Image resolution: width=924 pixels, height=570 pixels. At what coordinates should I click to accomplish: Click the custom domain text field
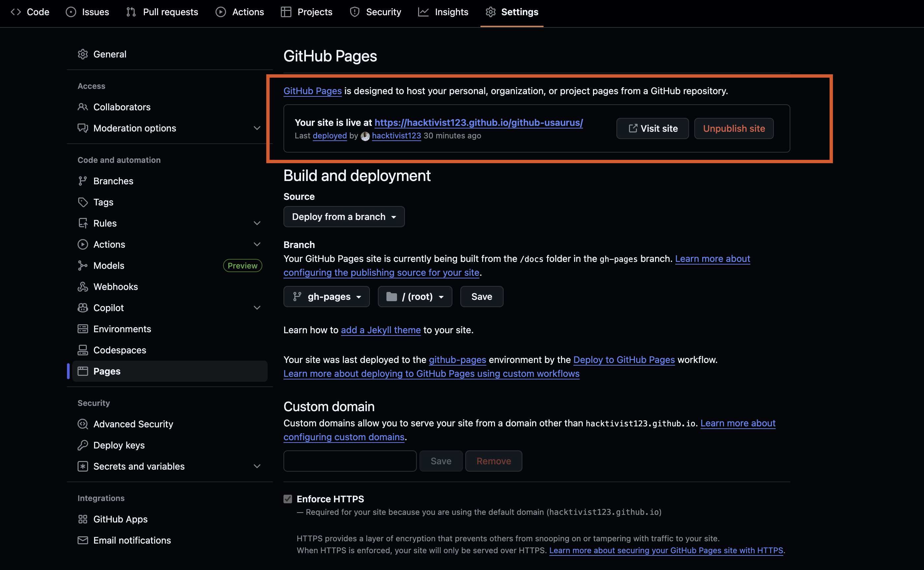tap(350, 461)
